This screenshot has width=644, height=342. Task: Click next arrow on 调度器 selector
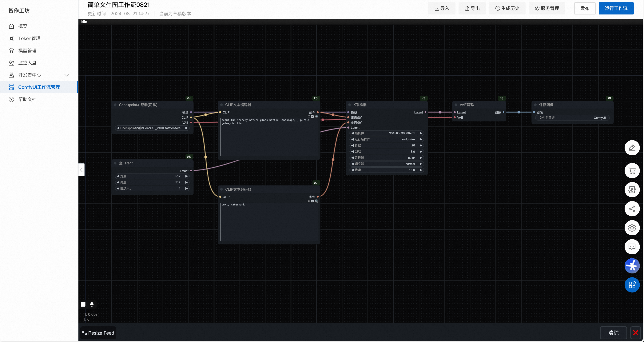pos(421,164)
